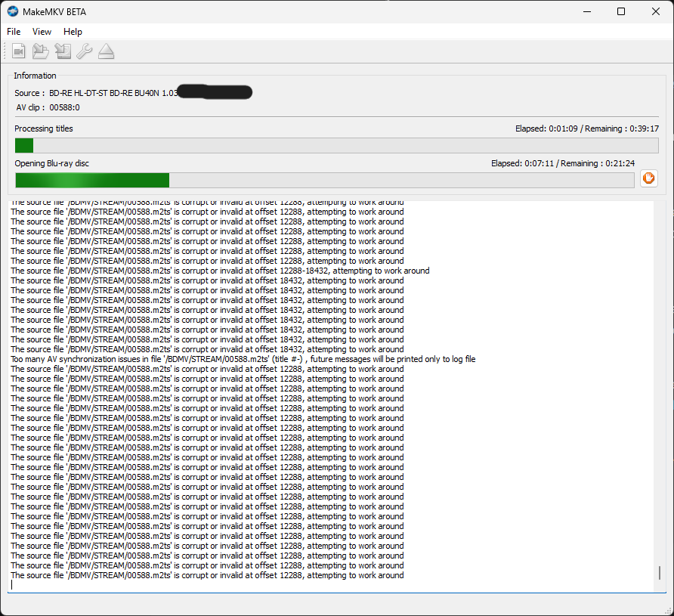Viewport: 674px width, 616px height.
Task: Click the AV clip 00588:0 value
Action: [x=65, y=108]
